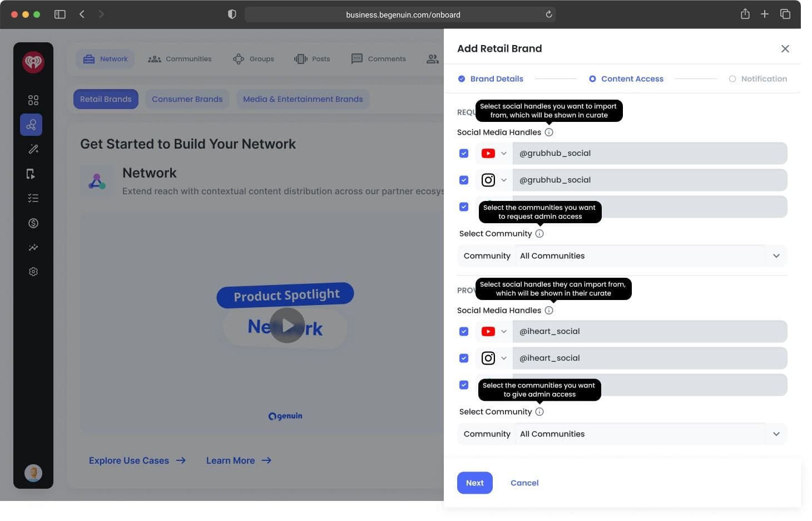Click the Instagram @grubhub_social handle field
This screenshot has height=521, width=812.
pyautogui.click(x=650, y=180)
